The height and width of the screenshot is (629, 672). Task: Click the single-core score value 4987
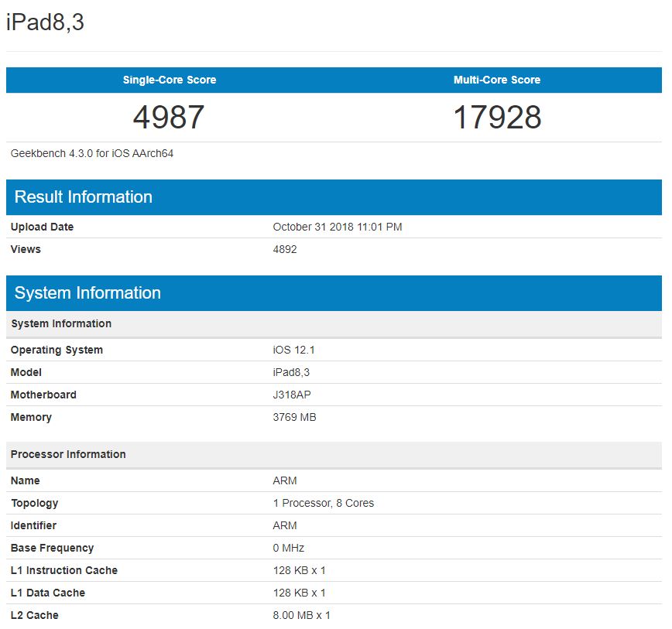pos(169,117)
